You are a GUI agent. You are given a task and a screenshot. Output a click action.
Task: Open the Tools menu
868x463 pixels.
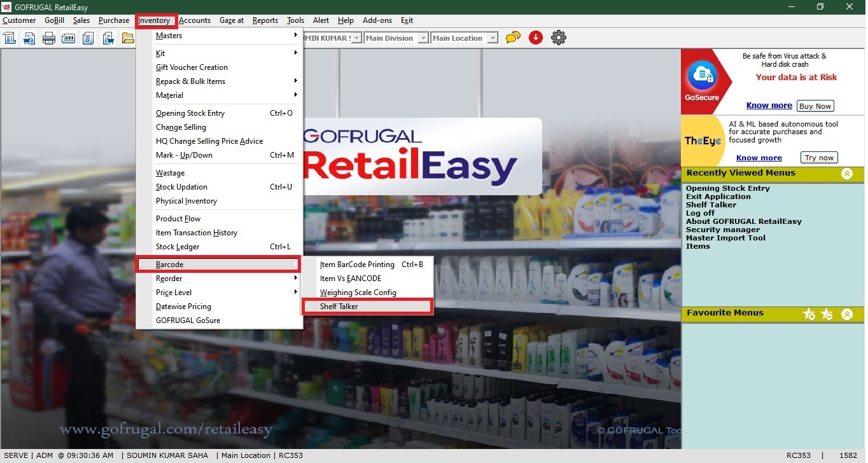(296, 20)
